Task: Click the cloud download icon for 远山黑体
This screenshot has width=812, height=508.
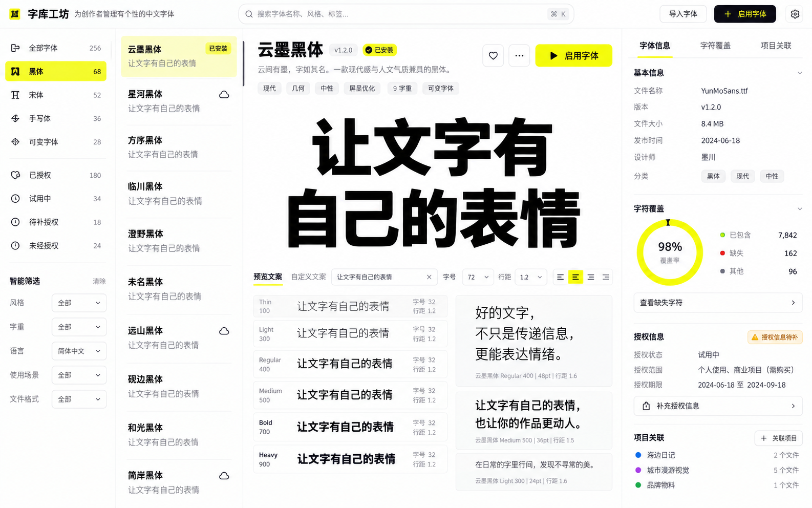Action: coord(224,331)
